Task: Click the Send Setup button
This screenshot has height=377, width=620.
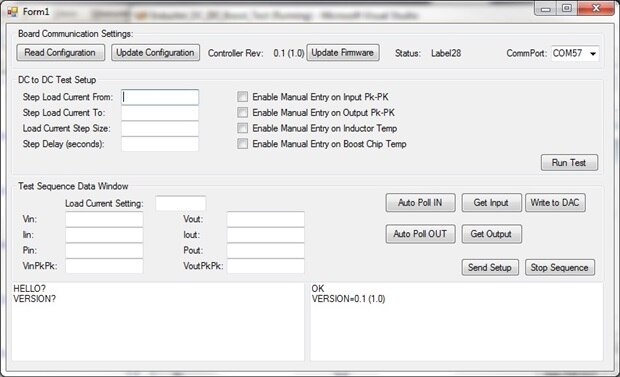Action: [490, 267]
